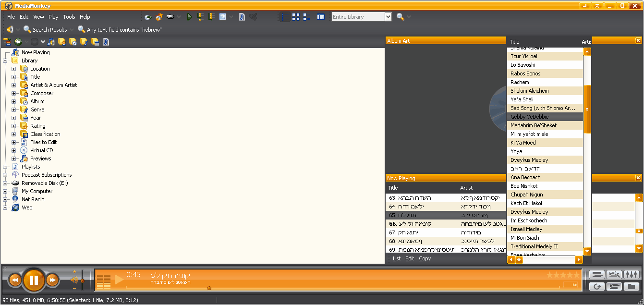Screen dimensions: 644x305
Task: Toggle the repeat playback button
Action: coord(597,287)
